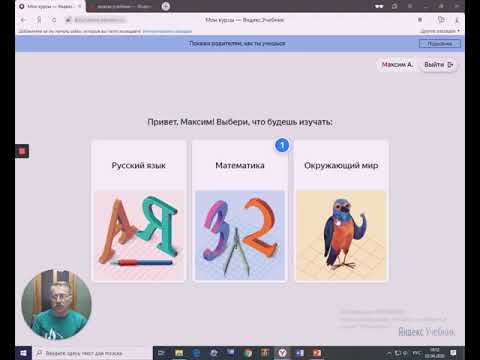Click the Yandex home icon in the toolbar
The width and height of the screenshot is (480, 360).
tap(39, 20)
